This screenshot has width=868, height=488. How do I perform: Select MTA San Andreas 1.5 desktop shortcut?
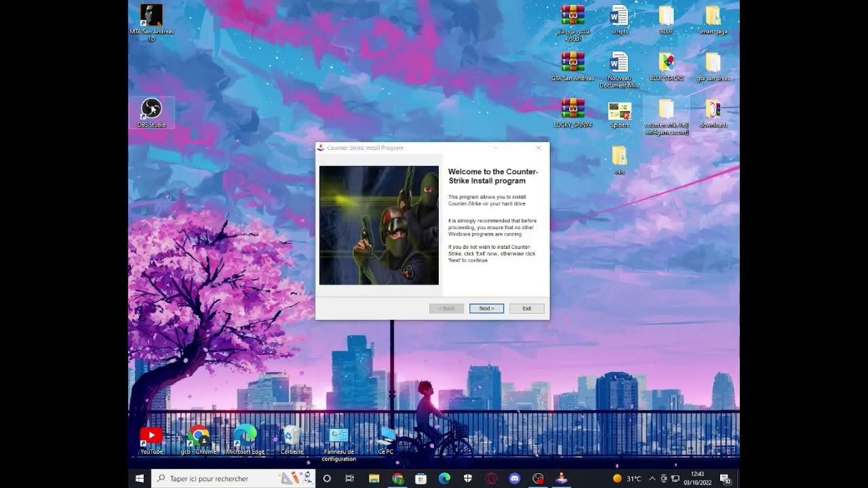click(x=151, y=22)
